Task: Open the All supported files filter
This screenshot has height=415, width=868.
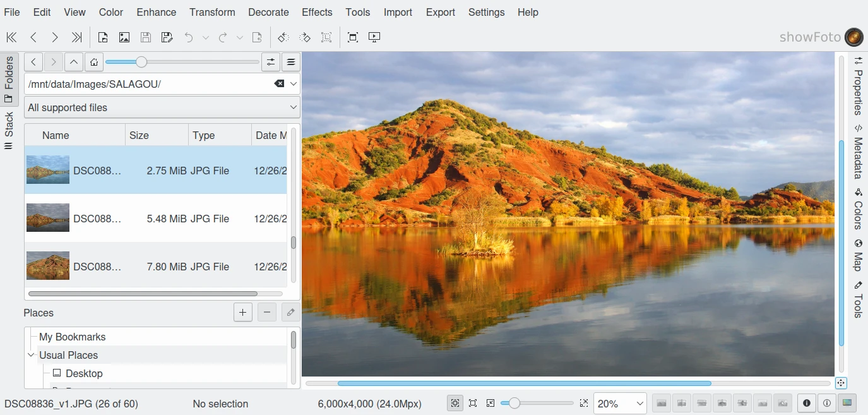Action: coord(162,107)
